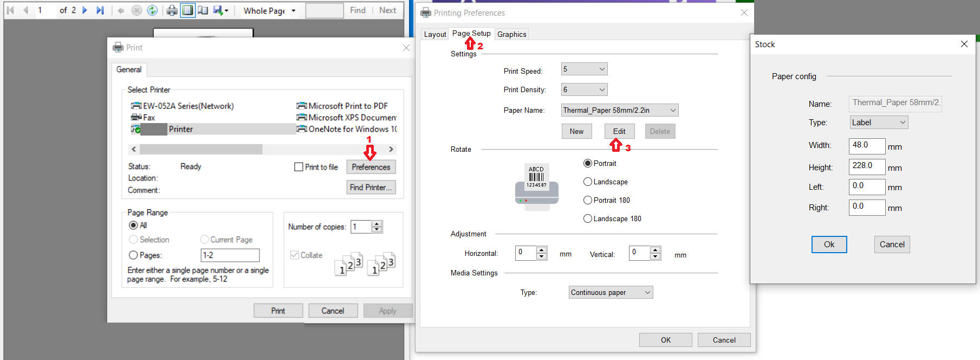This screenshot has width=980, height=360.
Task: Jump to last page in report toolbar
Action: coord(100,10)
